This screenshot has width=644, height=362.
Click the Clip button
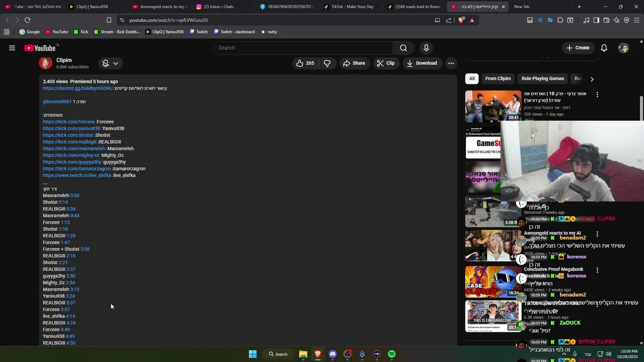click(x=386, y=63)
